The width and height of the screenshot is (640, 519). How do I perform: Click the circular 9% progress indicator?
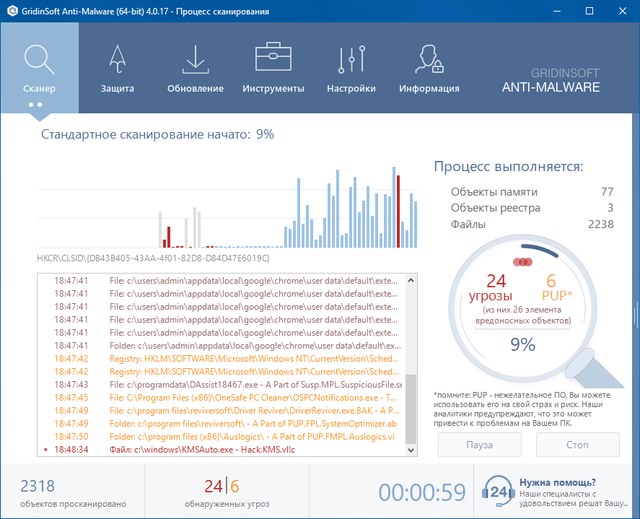(x=522, y=344)
